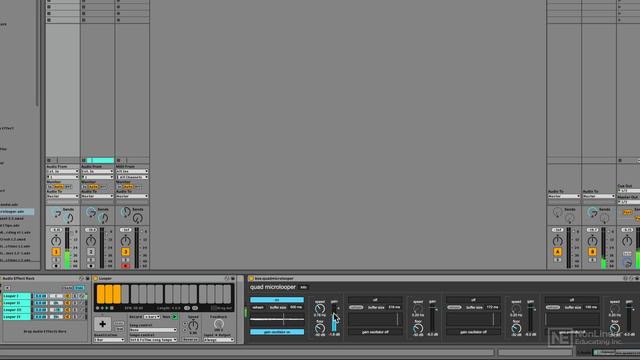
Task: Adjust track 1 Send B knob
Action: [69, 218]
